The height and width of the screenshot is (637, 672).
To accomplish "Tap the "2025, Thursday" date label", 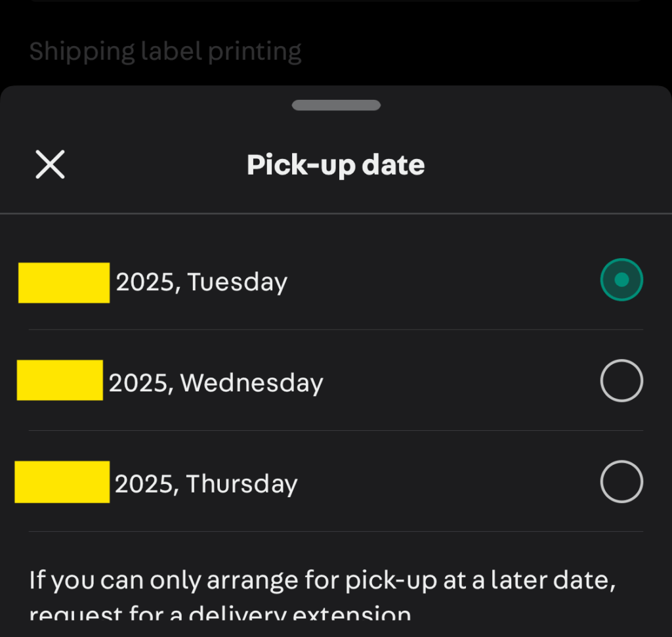I will click(x=206, y=484).
